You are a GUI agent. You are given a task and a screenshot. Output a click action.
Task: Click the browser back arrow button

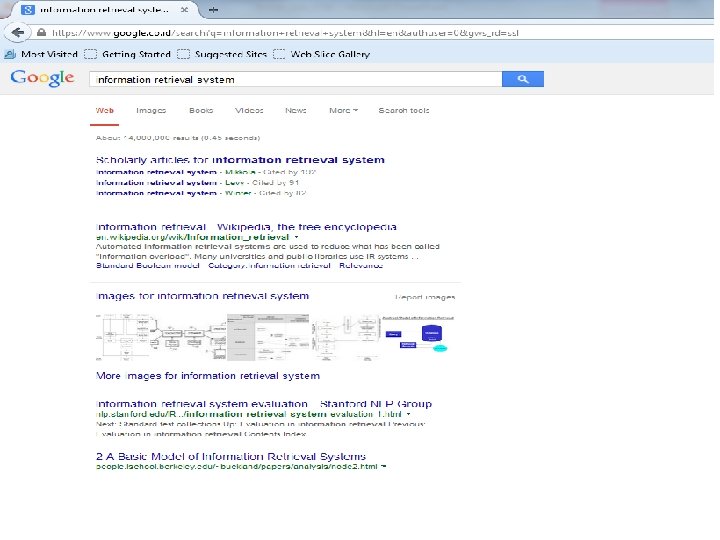click(17, 33)
